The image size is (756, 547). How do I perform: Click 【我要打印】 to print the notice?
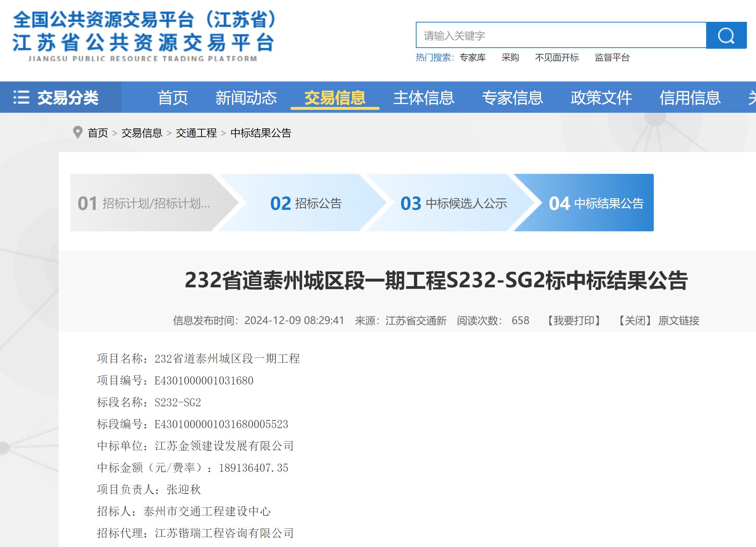pyautogui.click(x=574, y=320)
